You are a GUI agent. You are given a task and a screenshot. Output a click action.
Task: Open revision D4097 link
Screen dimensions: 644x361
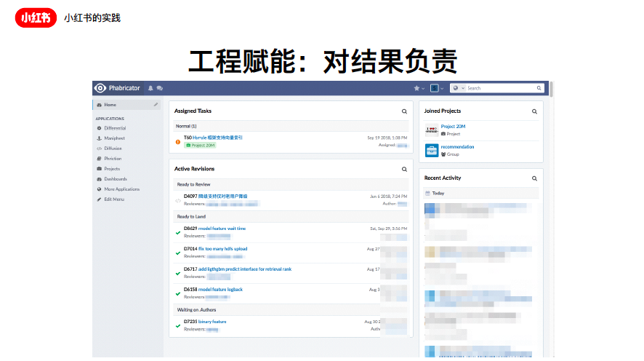tap(222, 196)
